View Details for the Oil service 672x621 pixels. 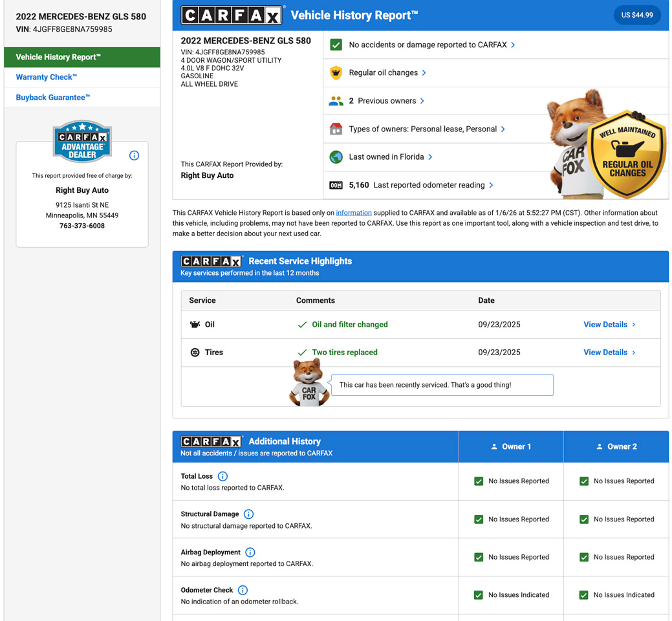coord(609,325)
